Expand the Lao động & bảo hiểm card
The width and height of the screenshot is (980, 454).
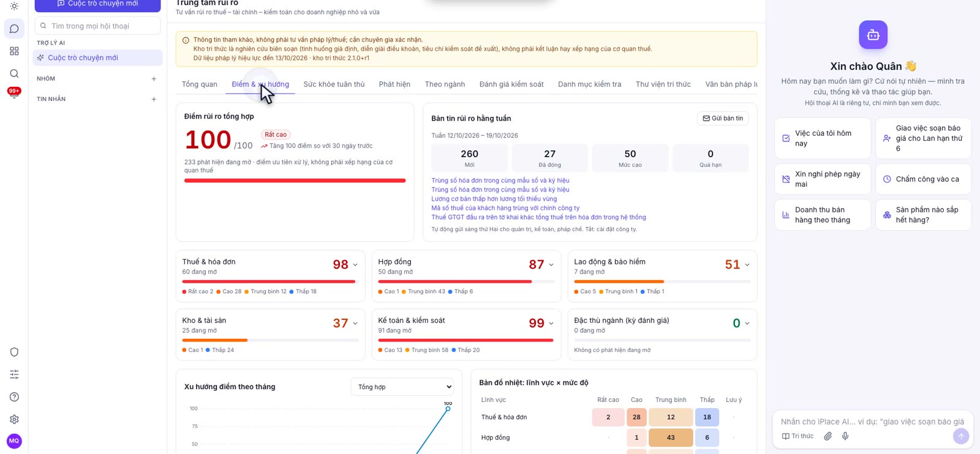pos(747,265)
